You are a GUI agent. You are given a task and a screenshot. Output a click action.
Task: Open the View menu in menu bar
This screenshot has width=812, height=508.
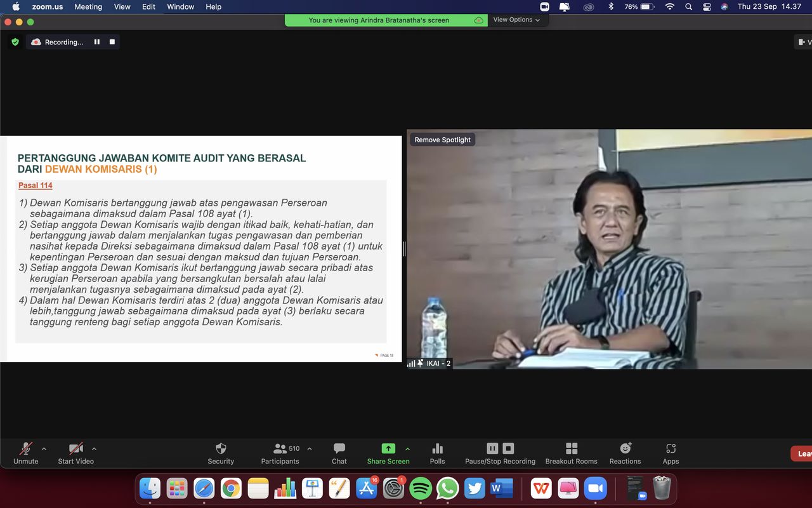[x=122, y=6]
